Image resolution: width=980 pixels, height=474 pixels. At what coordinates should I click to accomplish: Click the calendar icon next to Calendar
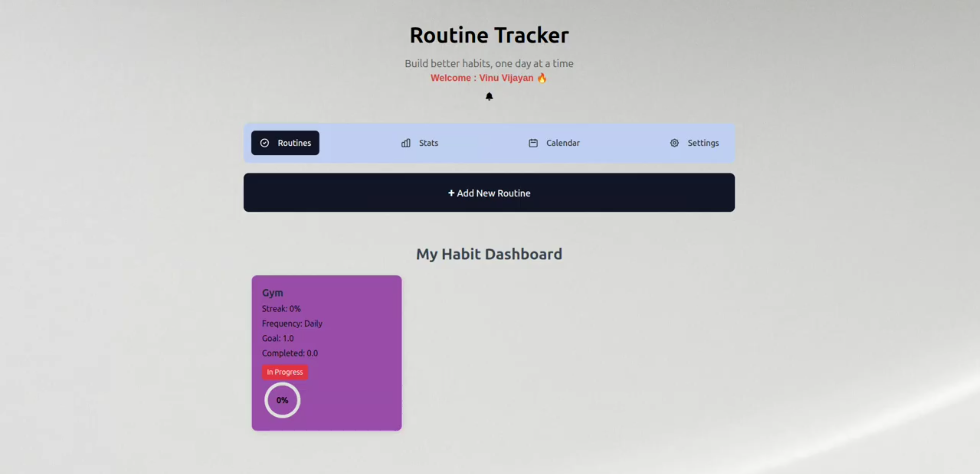point(533,143)
